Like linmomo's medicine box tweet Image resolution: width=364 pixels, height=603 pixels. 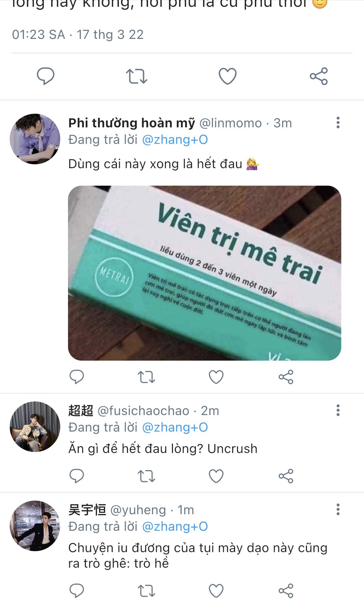(x=216, y=377)
